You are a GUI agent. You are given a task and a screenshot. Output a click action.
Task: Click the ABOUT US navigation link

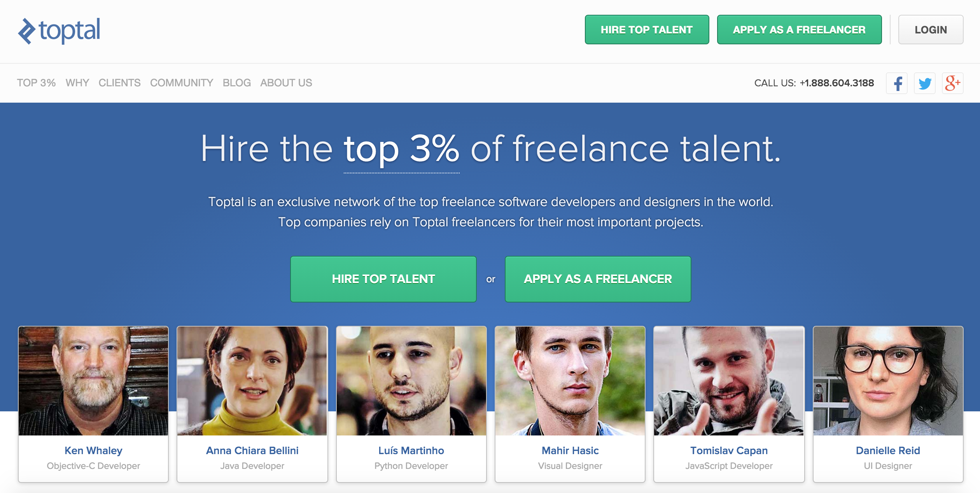(286, 82)
